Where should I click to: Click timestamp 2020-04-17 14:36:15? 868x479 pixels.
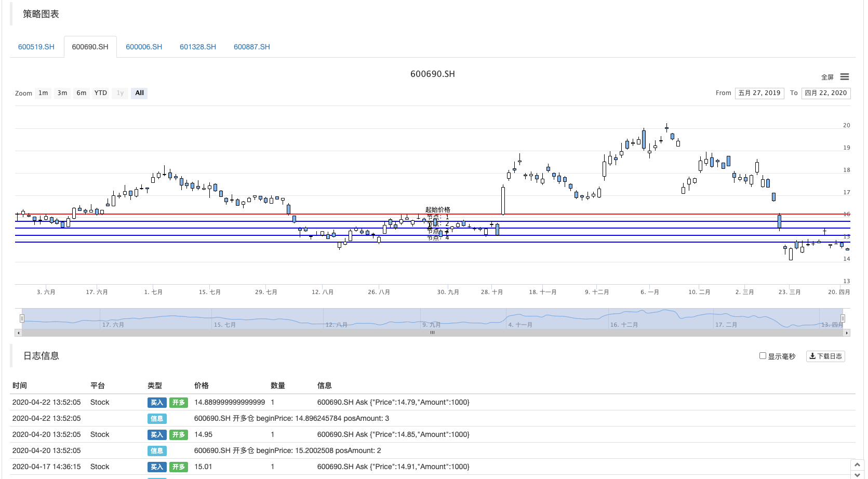point(47,467)
